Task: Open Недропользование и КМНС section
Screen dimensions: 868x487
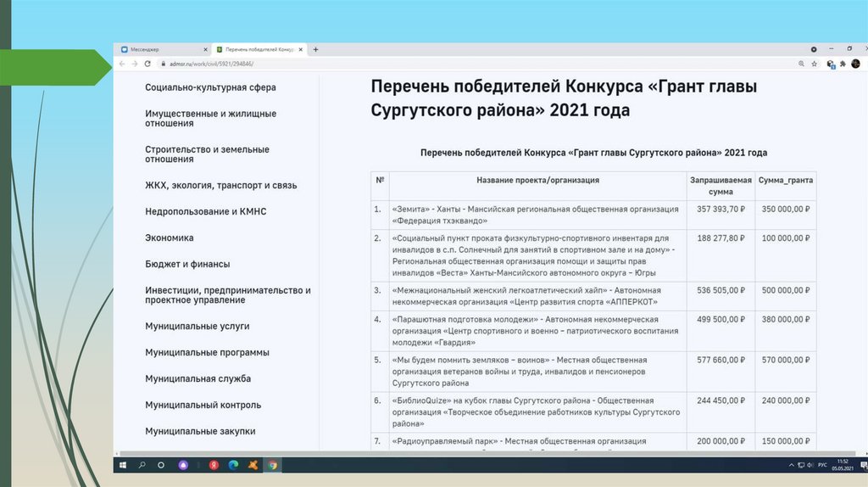Action: (x=205, y=211)
